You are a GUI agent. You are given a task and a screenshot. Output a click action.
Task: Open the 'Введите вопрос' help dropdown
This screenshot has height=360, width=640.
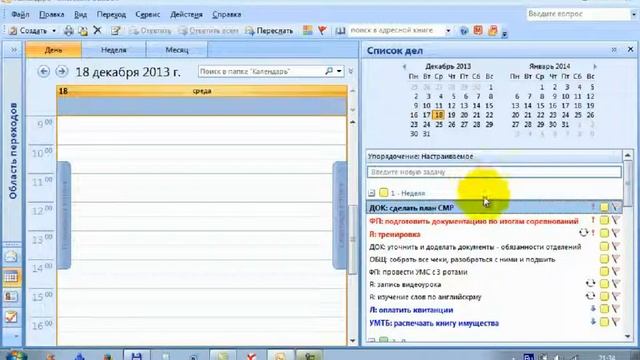(x=634, y=14)
